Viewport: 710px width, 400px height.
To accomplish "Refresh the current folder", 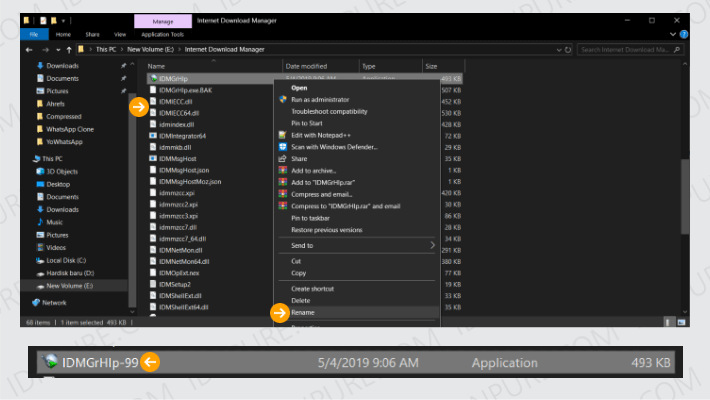I will tap(568, 50).
